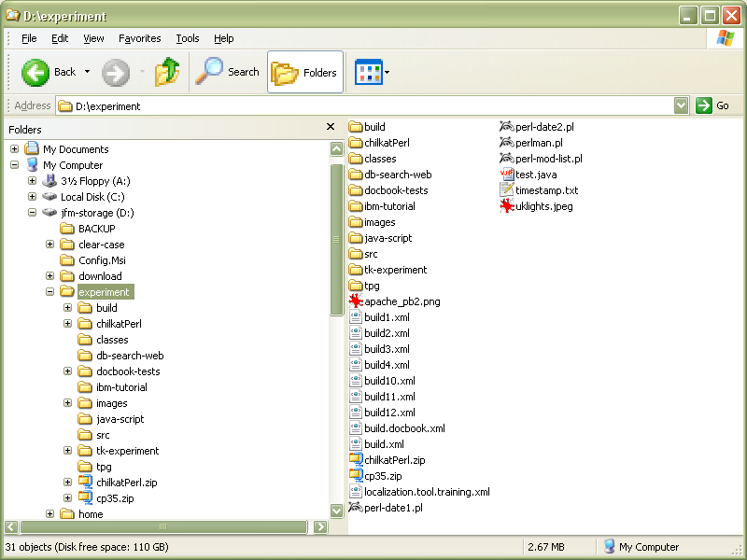Click the Back arrow icon
This screenshot has height=560, width=747.
coord(35,72)
